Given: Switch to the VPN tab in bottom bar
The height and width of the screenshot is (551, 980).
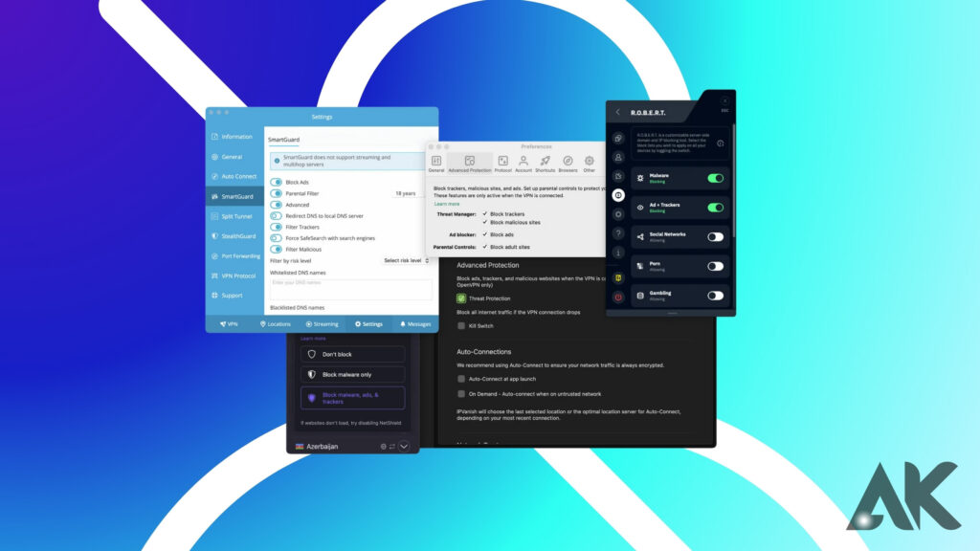Looking at the screenshot, I should pyautogui.click(x=229, y=324).
